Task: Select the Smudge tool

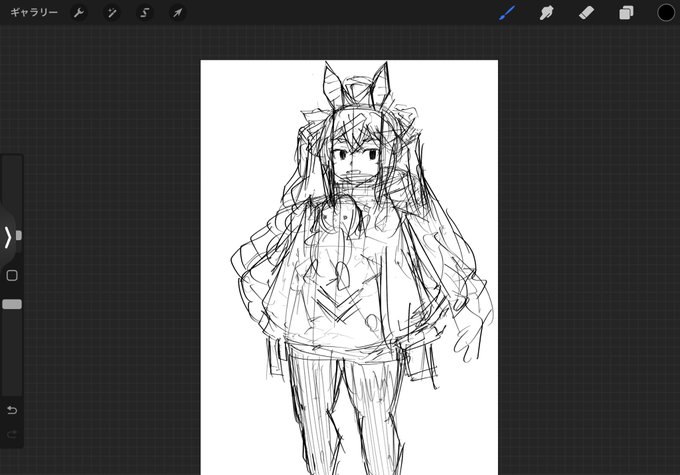Action: click(x=546, y=13)
